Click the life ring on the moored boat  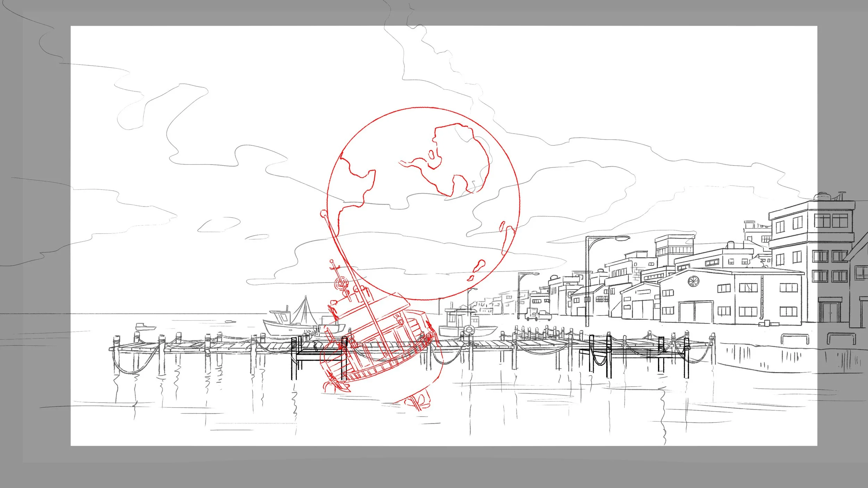(469, 330)
